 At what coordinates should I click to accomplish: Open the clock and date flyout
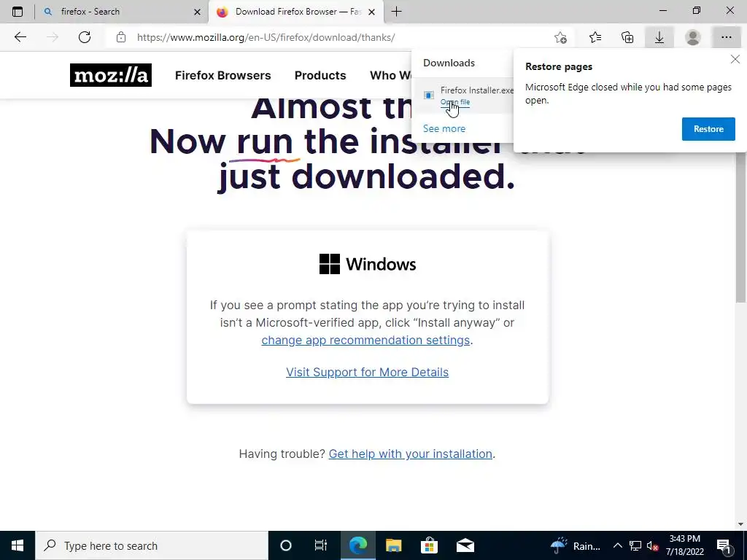tap(684, 545)
